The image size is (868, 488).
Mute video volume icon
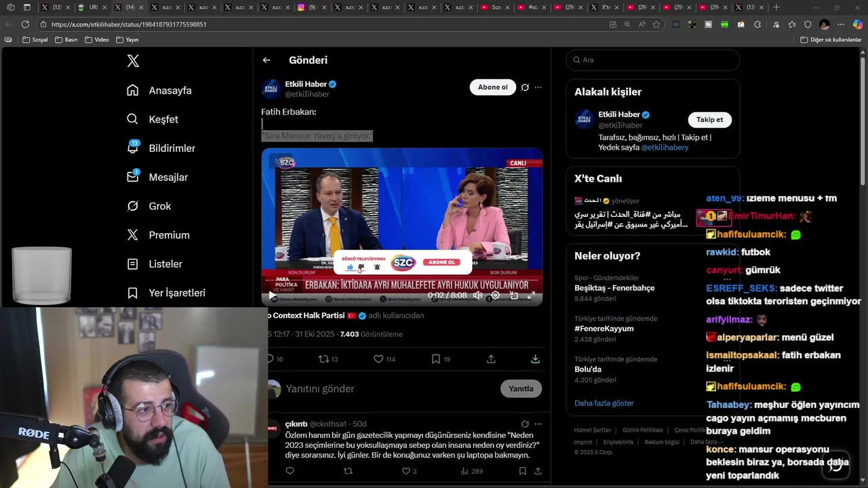477,296
